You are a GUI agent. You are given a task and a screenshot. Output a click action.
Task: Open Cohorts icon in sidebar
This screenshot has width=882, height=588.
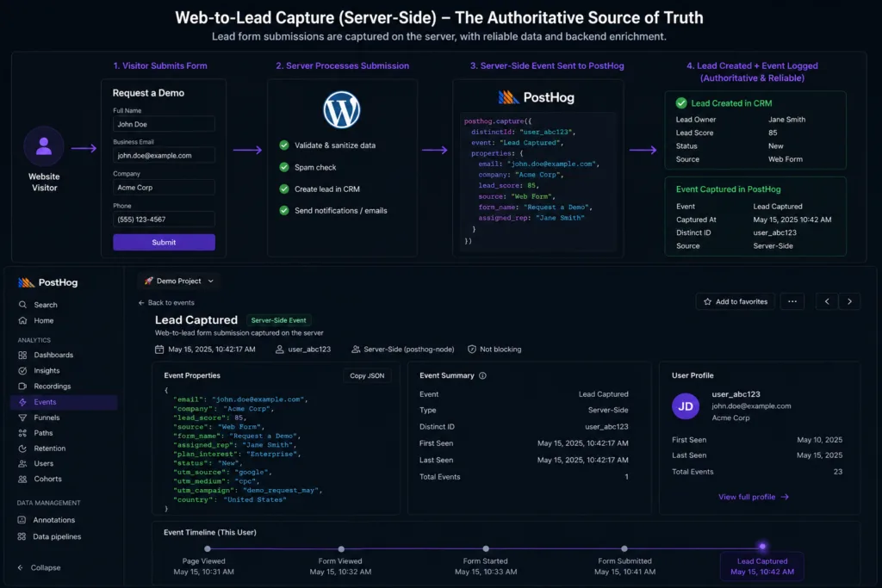click(x=22, y=479)
